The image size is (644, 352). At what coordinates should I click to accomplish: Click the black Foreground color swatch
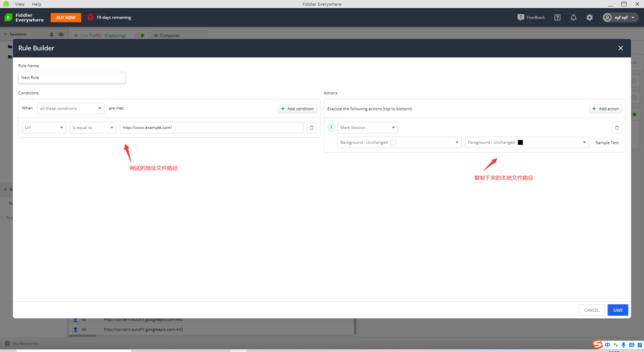pyautogui.click(x=520, y=142)
